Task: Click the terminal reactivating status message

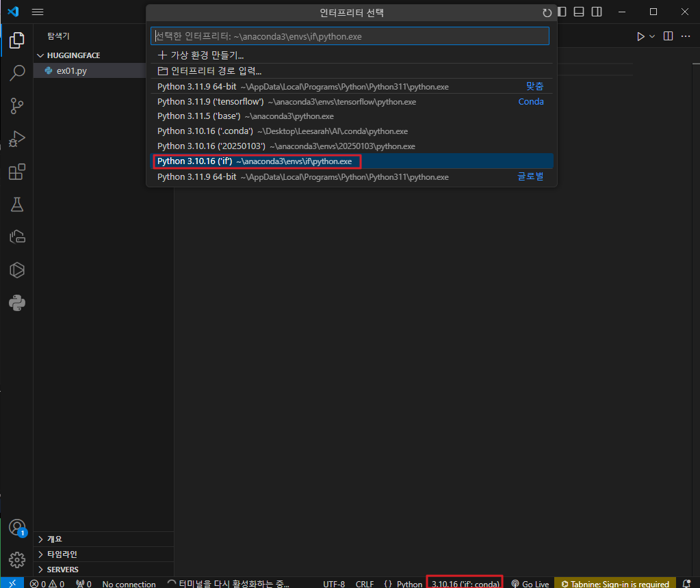Action: click(x=228, y=583)
